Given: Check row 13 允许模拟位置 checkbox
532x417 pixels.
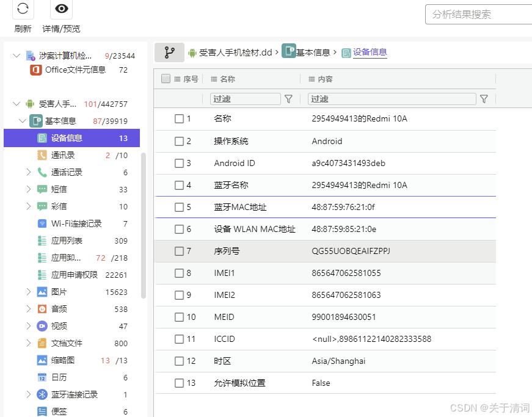Looking at the screenshot, I should [x=179, y=383].
